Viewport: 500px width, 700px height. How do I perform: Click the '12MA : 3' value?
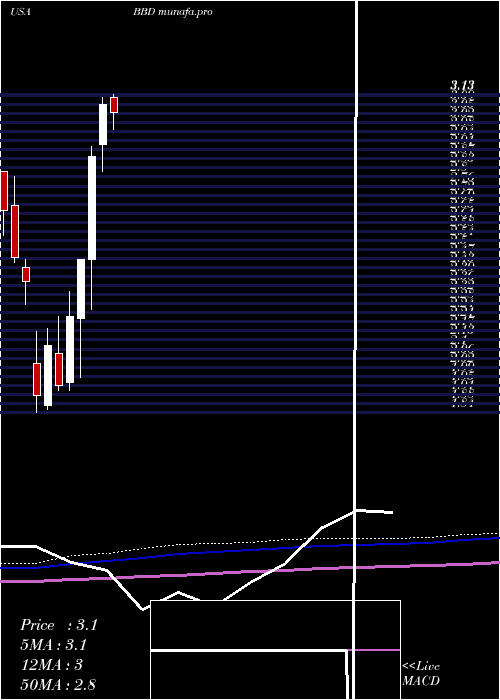pos(52,665)
